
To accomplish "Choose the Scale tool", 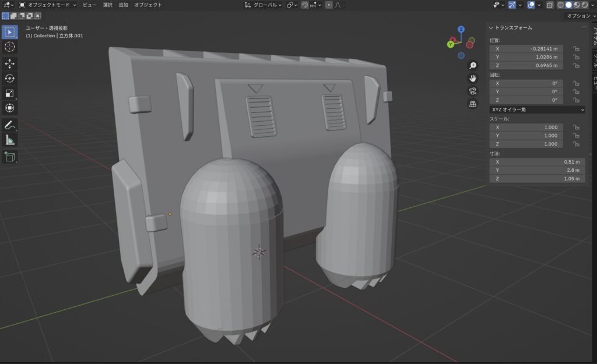I will point(10,93).
